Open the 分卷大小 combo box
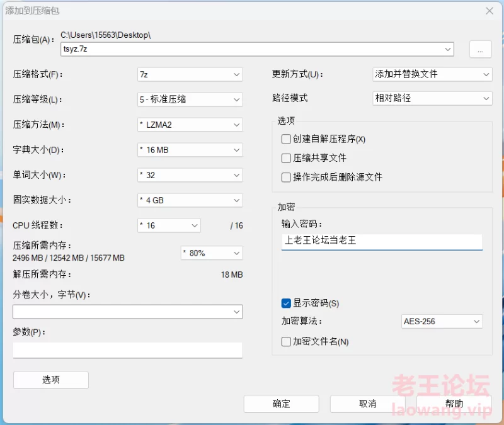Image resolution: width=504 pixels, height=425 pixels. tap(128, 312)
